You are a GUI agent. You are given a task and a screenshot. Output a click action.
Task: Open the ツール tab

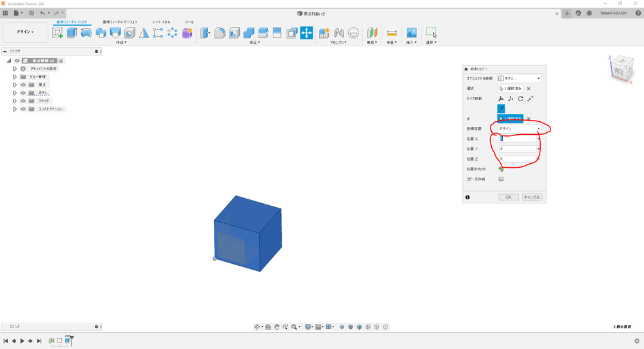190,22
